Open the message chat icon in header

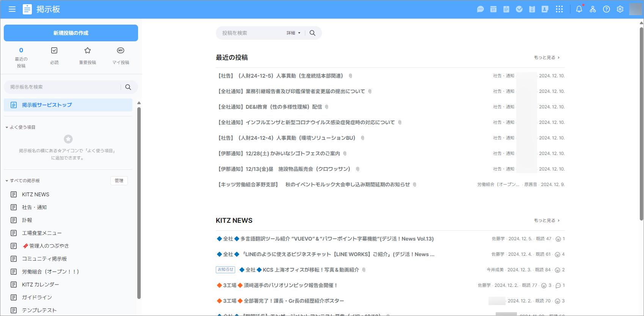point(480,9)
